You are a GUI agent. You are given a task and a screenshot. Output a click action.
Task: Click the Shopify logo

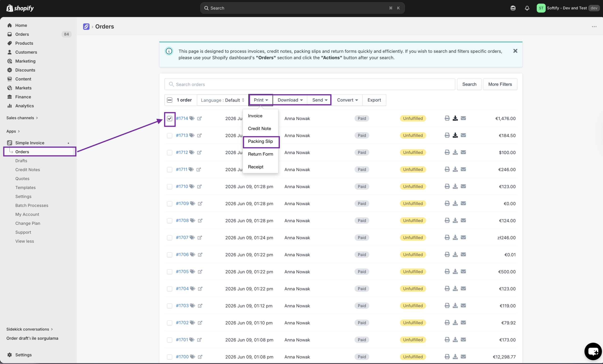tap(20, 8)
